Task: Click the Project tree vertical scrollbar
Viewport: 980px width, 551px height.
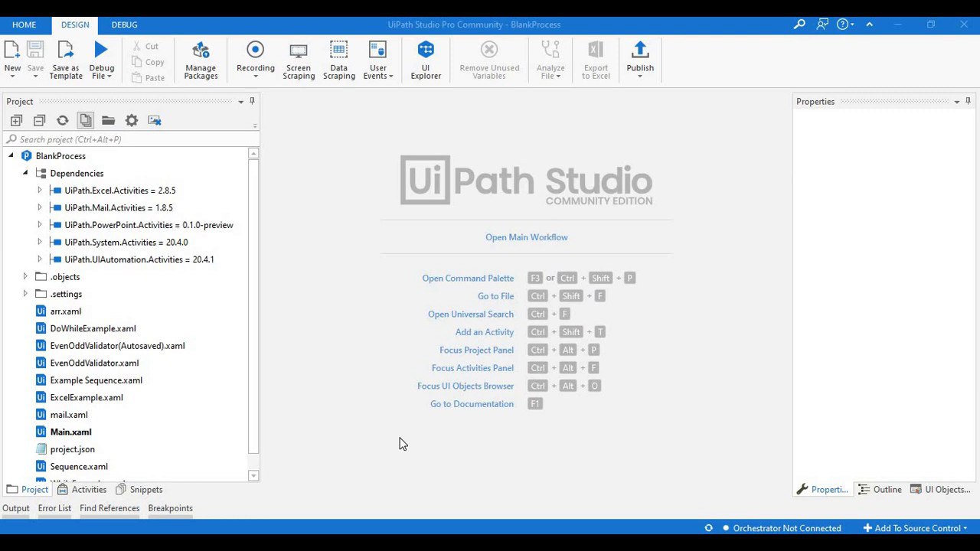Action: tap(253, 306)
